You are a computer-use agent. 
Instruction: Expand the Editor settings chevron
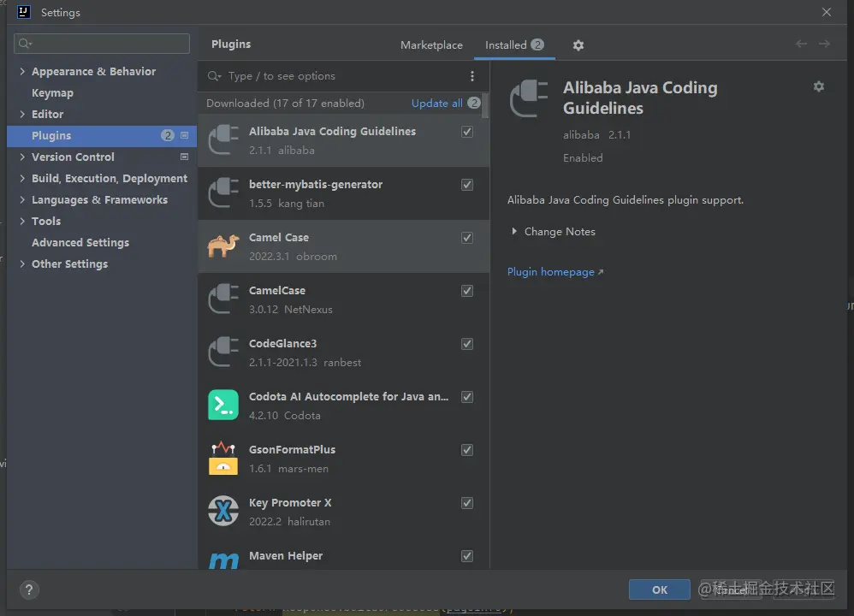click(x=21, y=114)
